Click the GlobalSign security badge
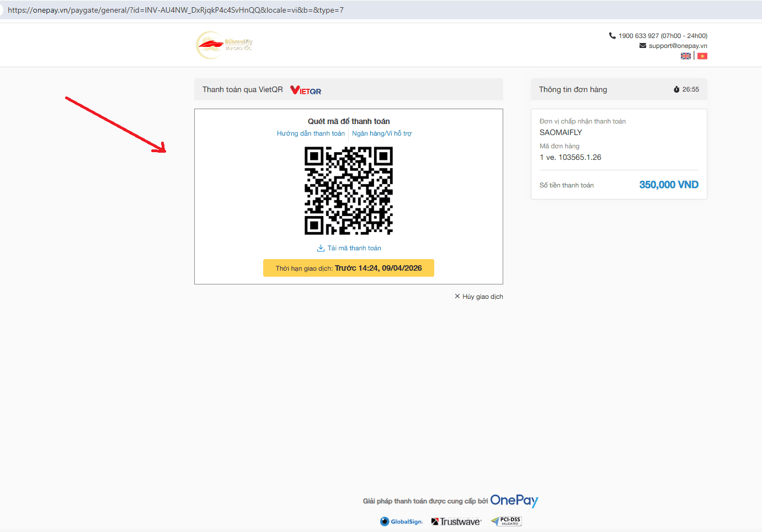This screenshot has height=532, width=762. (x=401, y=522)
